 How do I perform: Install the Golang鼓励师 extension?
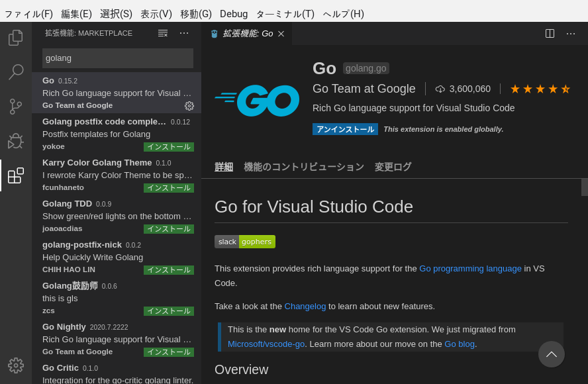pyautogui.click(x=169, y=311)
